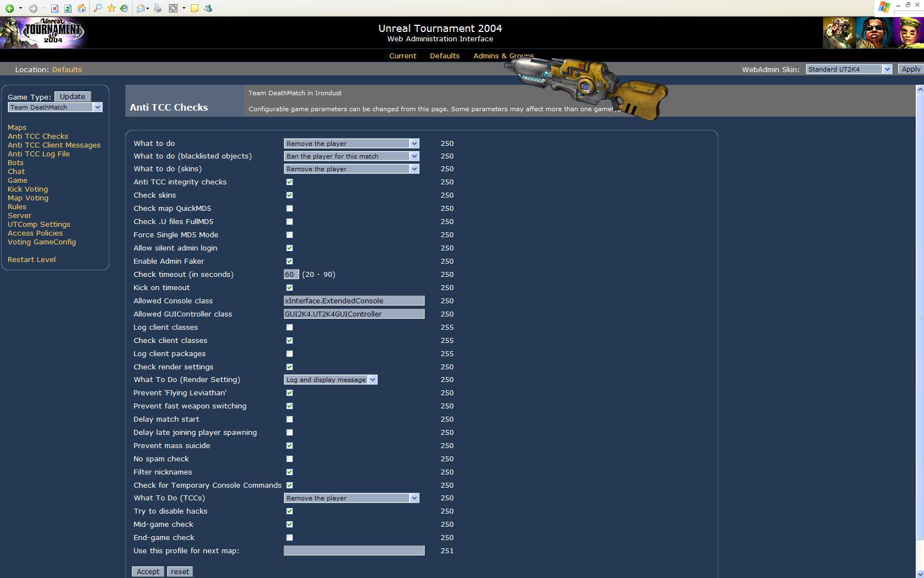The width and height of the screenshot is (924, 578).
Task: Open the 'What to do' dropdown
Action: click(351, 144)
